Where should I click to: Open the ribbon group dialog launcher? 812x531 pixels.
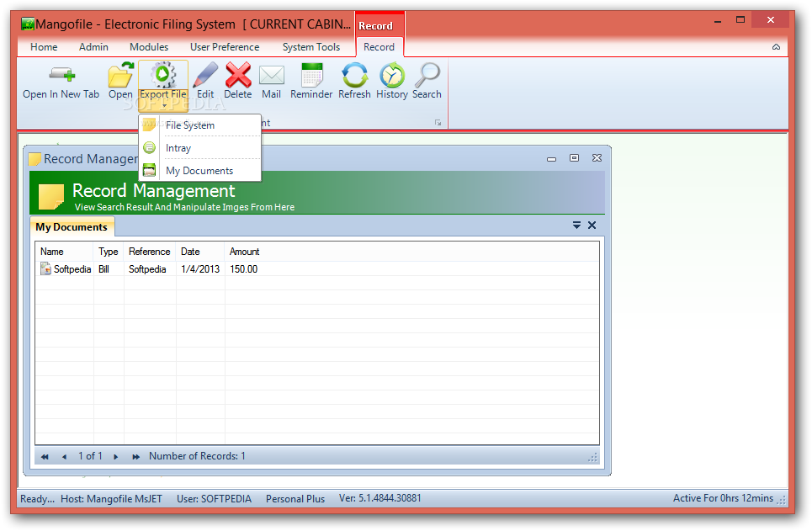(438, 123)
